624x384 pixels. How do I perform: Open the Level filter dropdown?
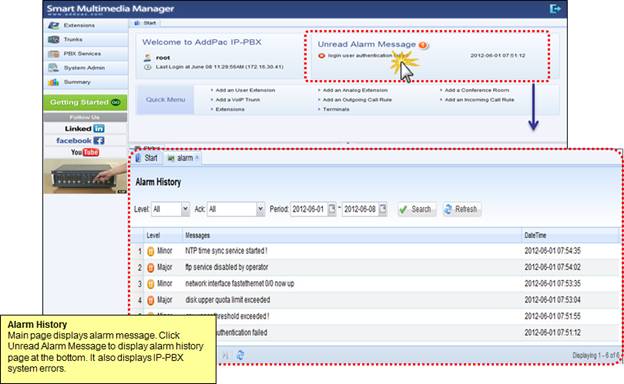coord(185,209)
